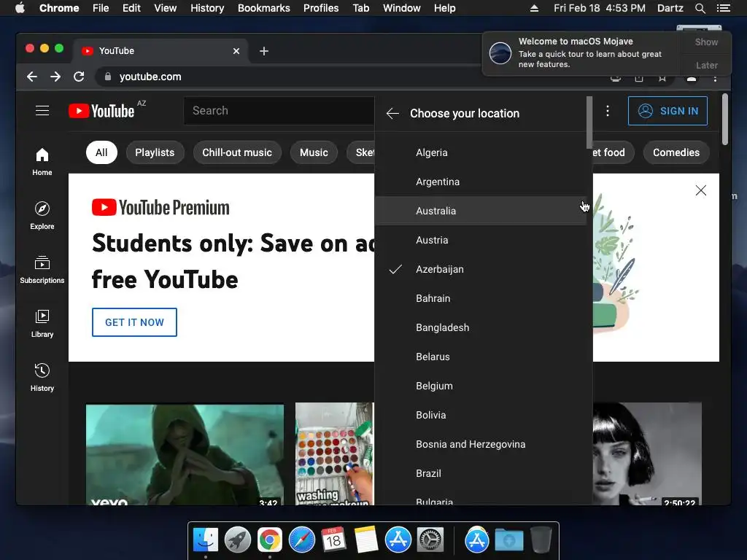
Task: Click Chrome's back navigation arrow
Action: coord(32,77)
